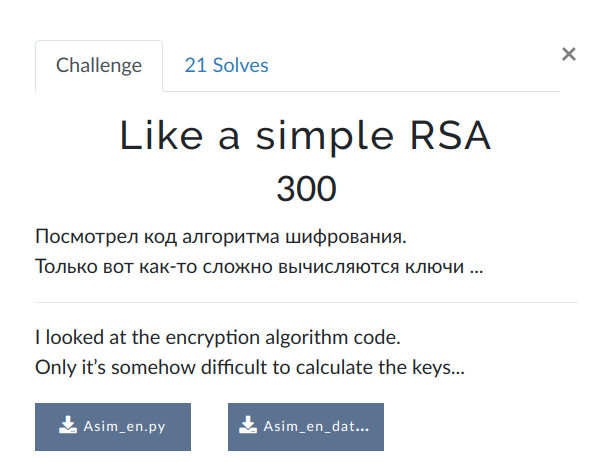This screenshot has width=615, height=462.
Task: Click the word keys in English description
Action: [438, 368]
